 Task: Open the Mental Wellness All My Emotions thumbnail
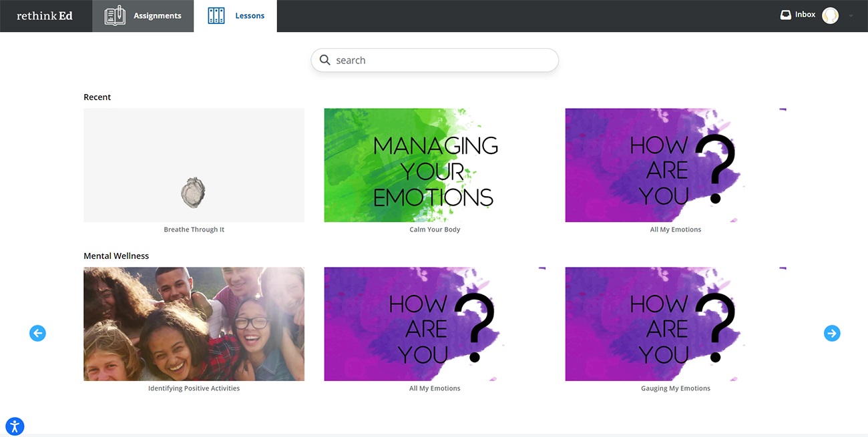pos(435,324)
